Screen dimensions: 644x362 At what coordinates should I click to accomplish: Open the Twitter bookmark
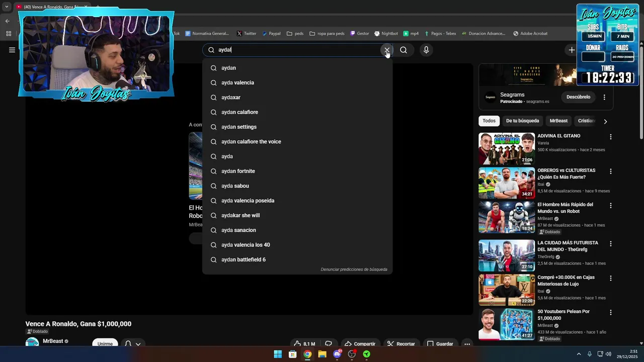(x=247, y=34)
